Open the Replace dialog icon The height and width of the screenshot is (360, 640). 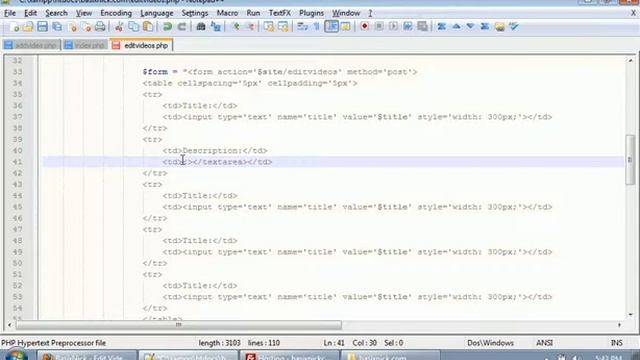pyautogui.click(x=216, y=27)
